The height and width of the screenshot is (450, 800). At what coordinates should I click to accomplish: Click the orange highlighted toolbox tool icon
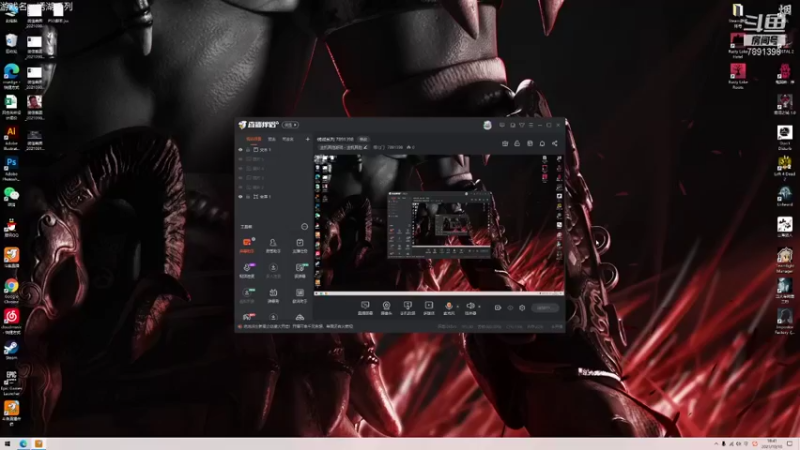click(x=247, y=244)
